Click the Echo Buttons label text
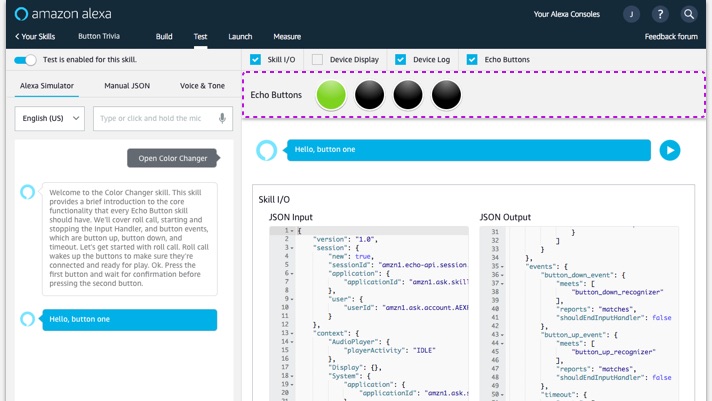This screenshot has height=401, width=712. [276, 95]
